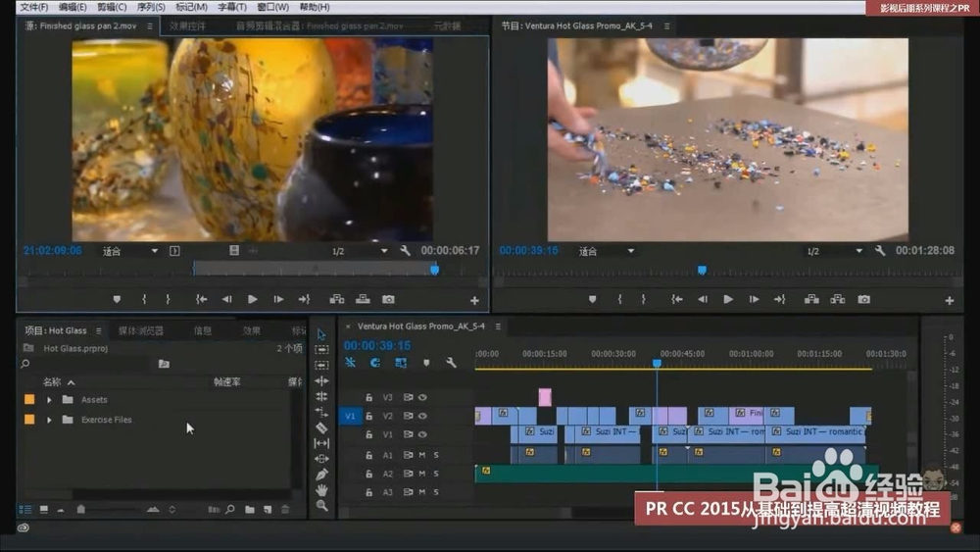This screenshot has height=552, width=980.
Task: Export frame from Source monitor camera icon
Action: (388, 299)
